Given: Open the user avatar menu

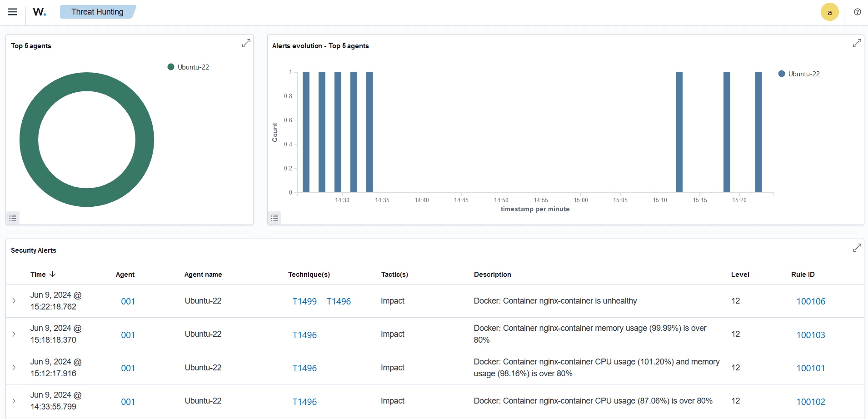Looking at the screenshot, I should pos(829,12).
